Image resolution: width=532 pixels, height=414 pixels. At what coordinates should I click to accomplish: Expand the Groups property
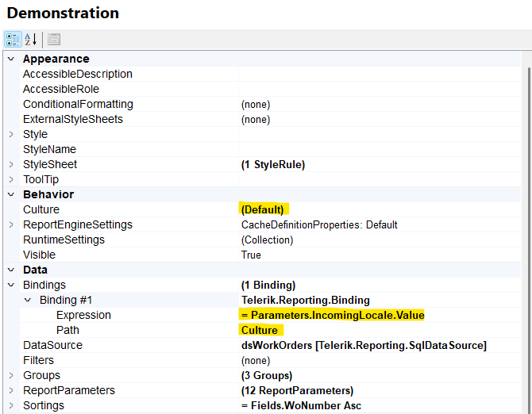pos(11,375)
